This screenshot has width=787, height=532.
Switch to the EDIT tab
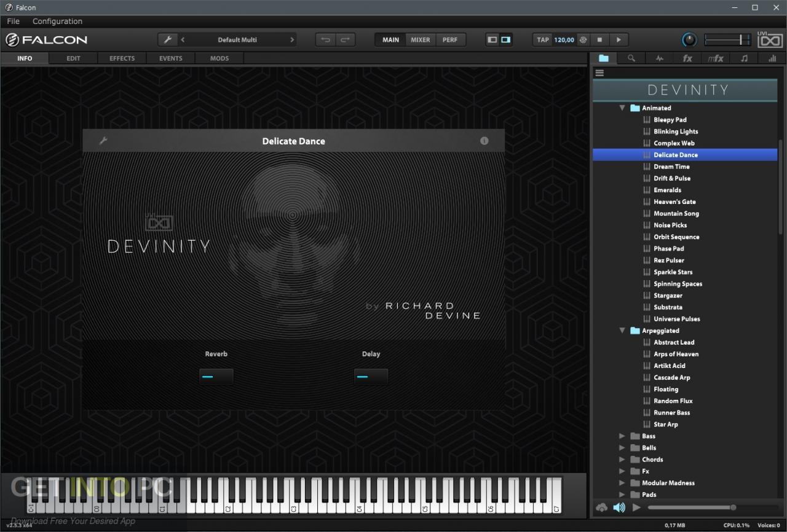[73, 58]
